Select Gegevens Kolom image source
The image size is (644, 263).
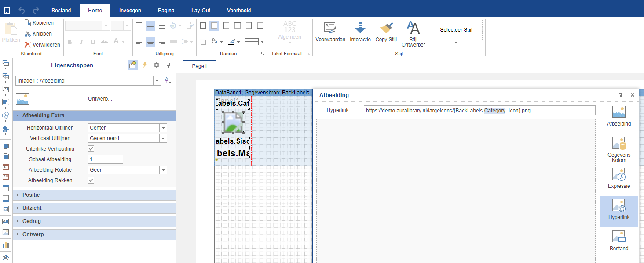click(x=618, y=149)
